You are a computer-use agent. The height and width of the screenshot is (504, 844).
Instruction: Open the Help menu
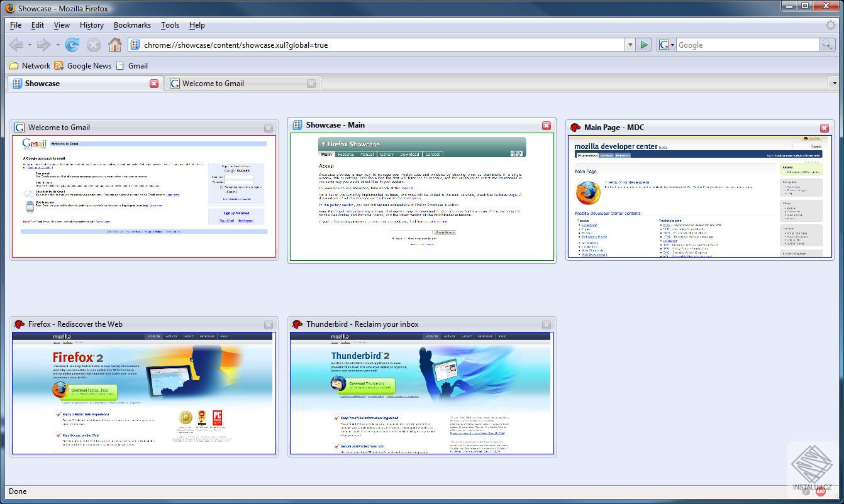pos(197,25)
